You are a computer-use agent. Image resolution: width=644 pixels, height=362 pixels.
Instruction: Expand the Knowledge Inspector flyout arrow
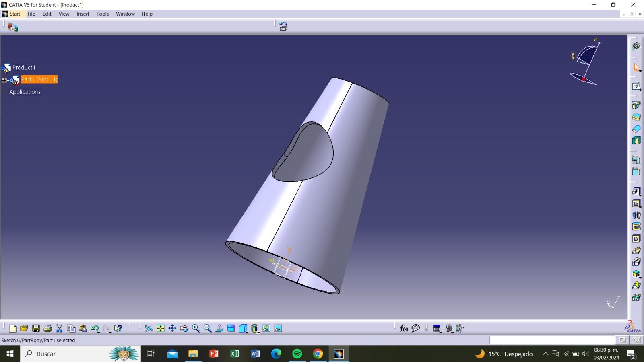coord(453,332)
